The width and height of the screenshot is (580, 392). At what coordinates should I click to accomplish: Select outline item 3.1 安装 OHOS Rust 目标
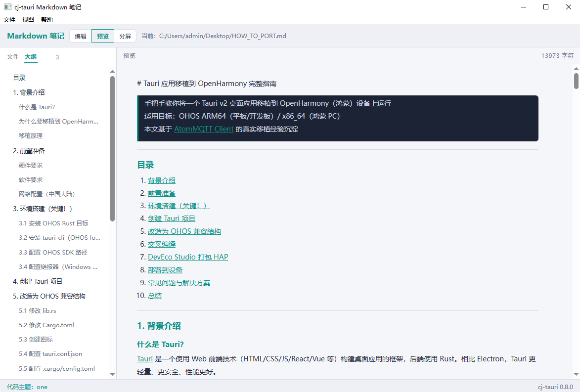[53, 223]
